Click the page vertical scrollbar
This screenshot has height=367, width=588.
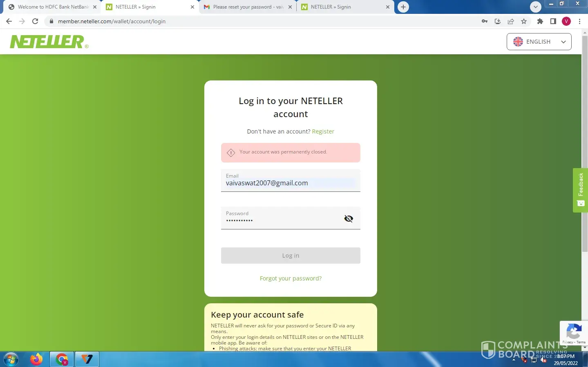pos(585,143)
